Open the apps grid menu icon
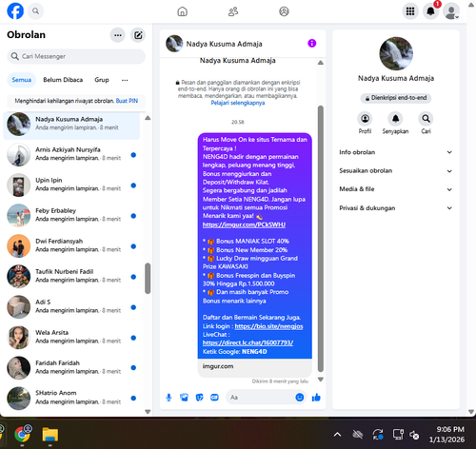 [x=410, y=11]
